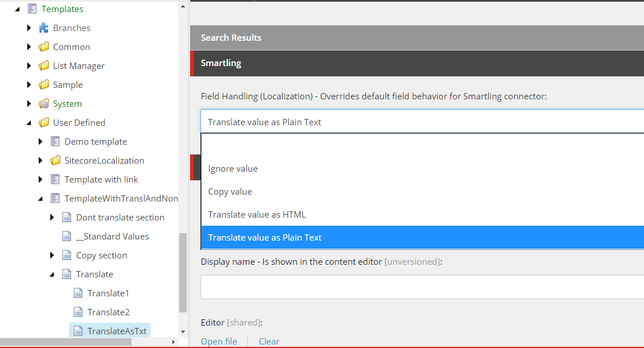The height and width of the screenshot is (348, 644).
Task: Expand the Dont translate section node
Action: coord(52,217)
